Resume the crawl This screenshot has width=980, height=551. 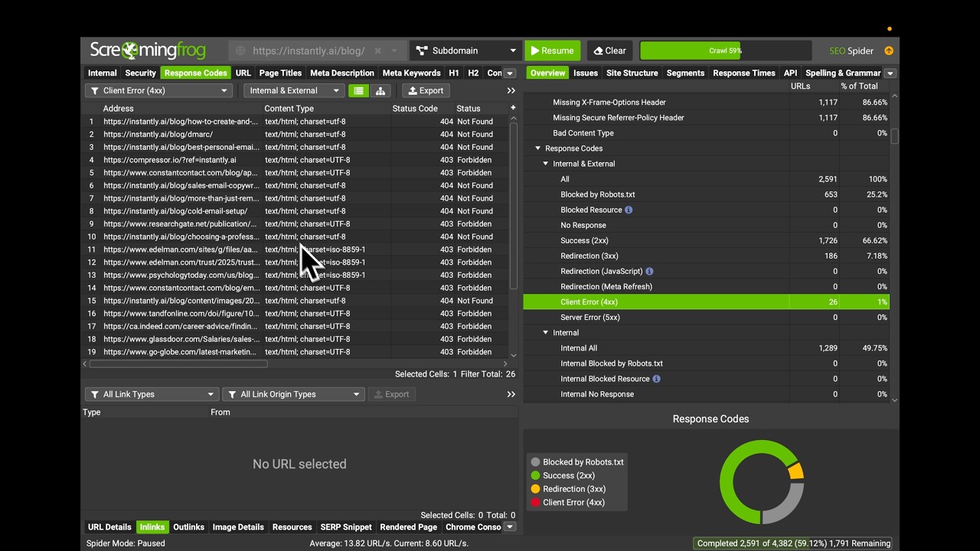click(552, 51)
